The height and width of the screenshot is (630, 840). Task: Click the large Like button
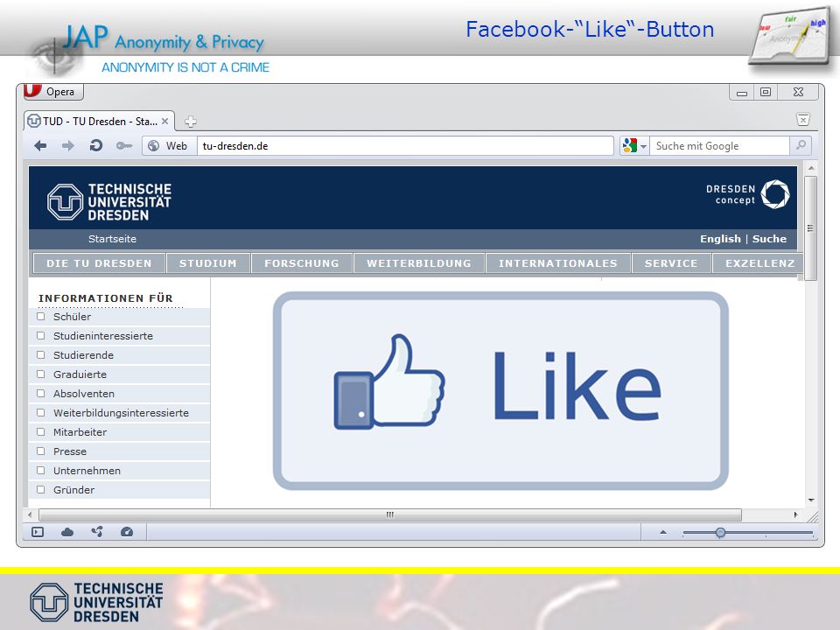tap(500, 390)
